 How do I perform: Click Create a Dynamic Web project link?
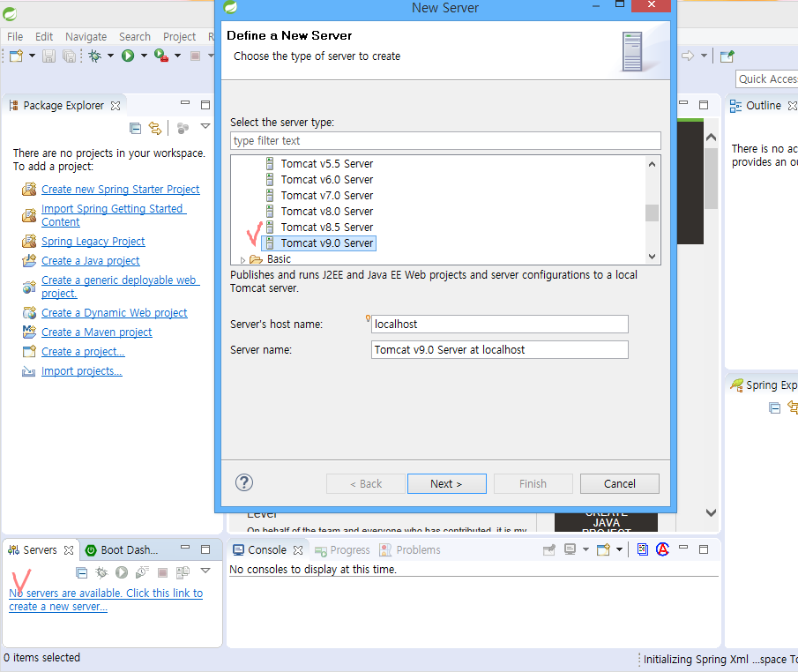click(x=115, y=312)
